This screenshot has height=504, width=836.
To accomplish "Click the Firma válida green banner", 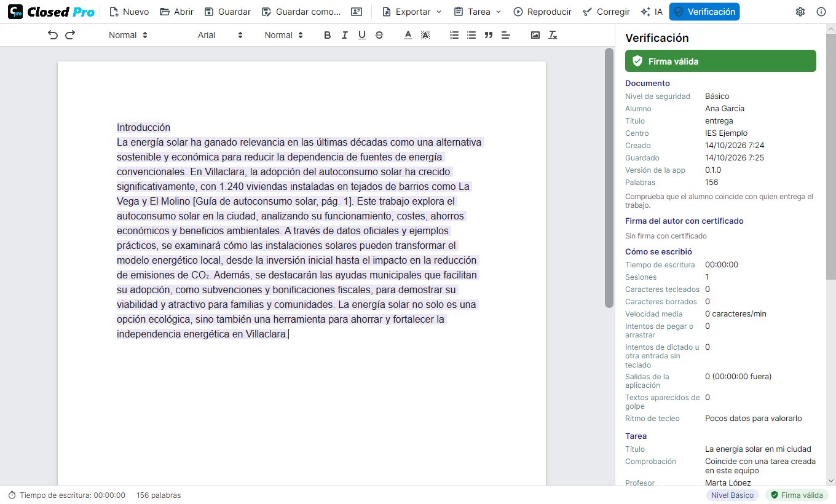I will pos(720,61).
